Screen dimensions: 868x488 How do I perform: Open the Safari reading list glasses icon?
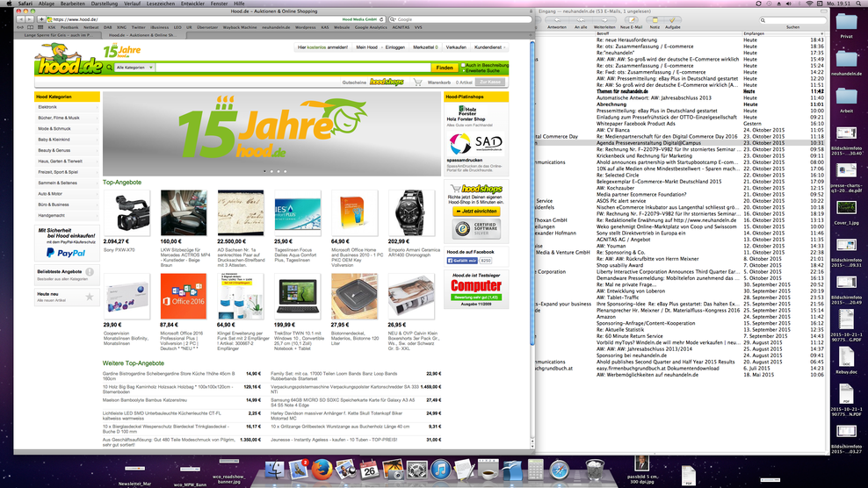pos(21,27)
